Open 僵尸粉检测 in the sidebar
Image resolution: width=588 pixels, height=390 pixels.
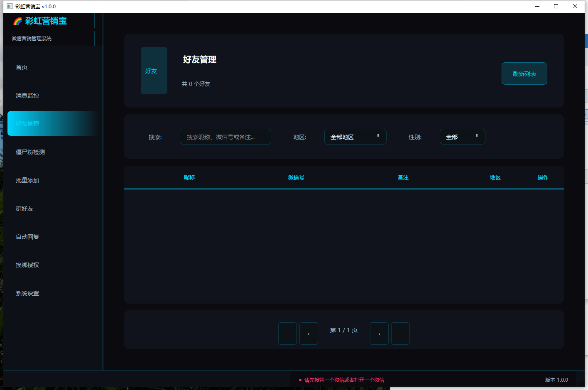click(53, 152)
